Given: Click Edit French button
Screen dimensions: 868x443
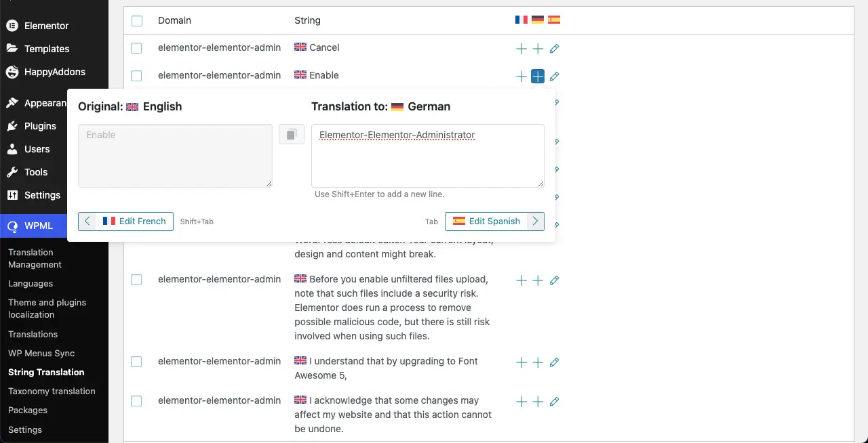Looking at the screenshot, I should tap(125, 221).
